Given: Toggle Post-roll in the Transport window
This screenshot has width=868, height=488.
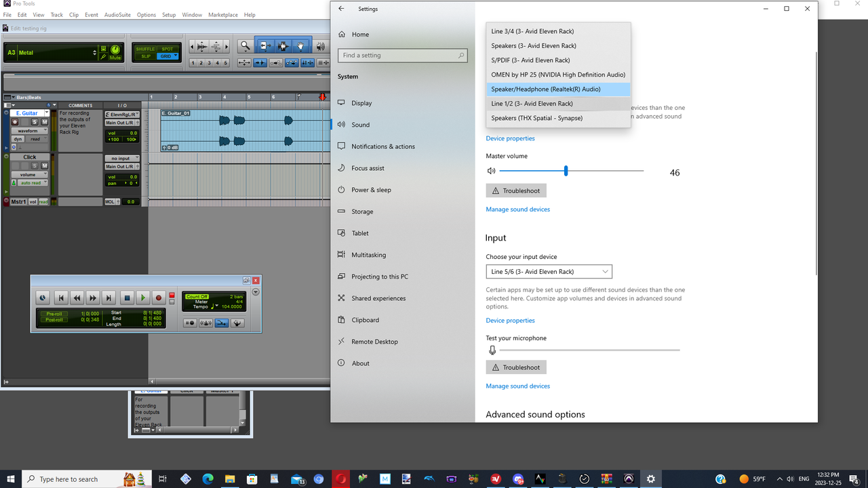Looking at the screenshot, I should tap(54, 320).
